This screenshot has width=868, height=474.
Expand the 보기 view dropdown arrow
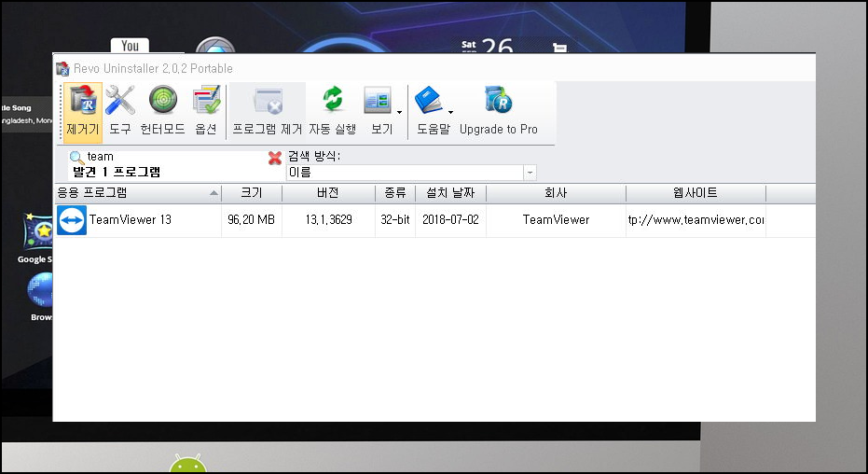tap(399, 112)
